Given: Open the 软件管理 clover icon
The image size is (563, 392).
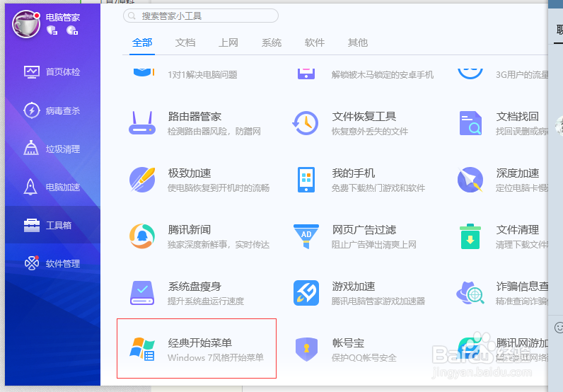Looking at the screenshot, I should (x=32, y=263).
